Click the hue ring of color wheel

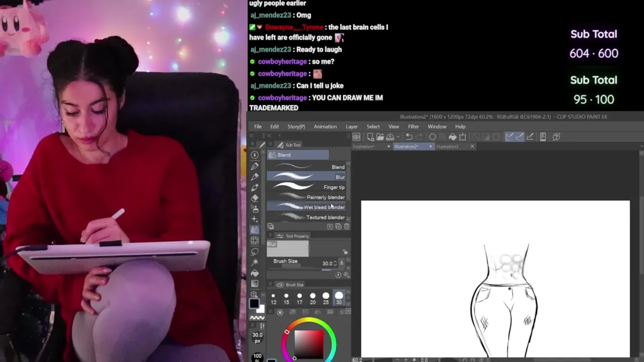[308, 321]
